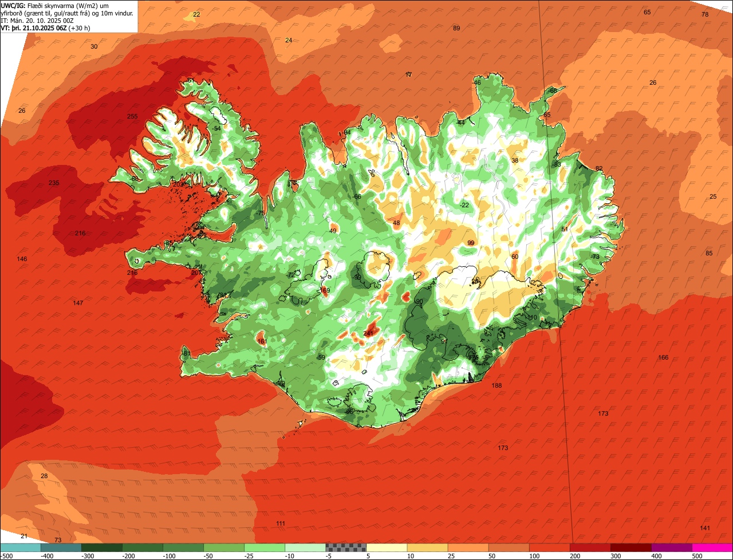Click the title line 'UWC/IG: Flæði skynvarma (W/m2) um'

click(x=55, y=5)
